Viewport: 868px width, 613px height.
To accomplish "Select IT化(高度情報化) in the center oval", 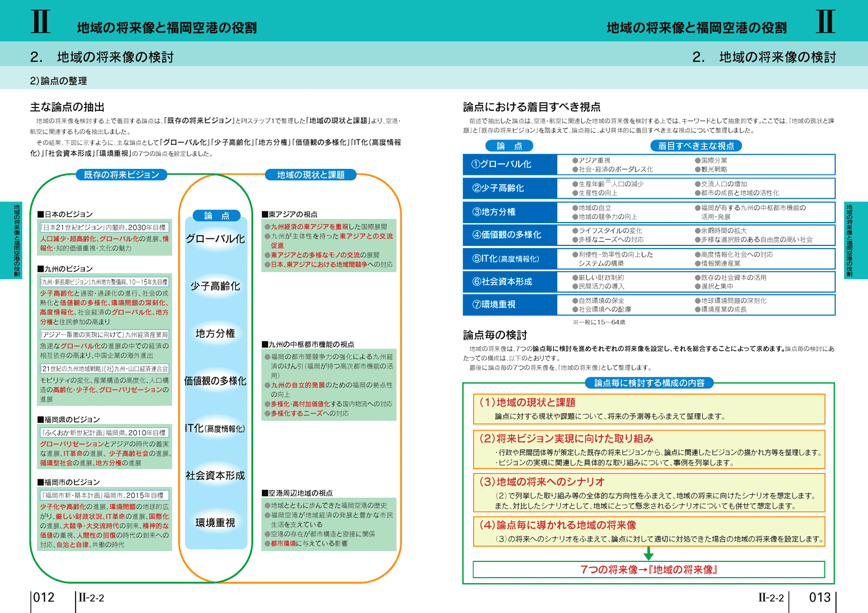I will click(x=216, y=428).
